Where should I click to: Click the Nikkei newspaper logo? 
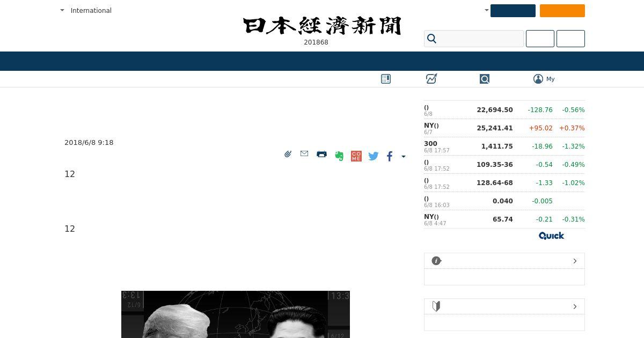pyautogui.click(x=322, y=26)
